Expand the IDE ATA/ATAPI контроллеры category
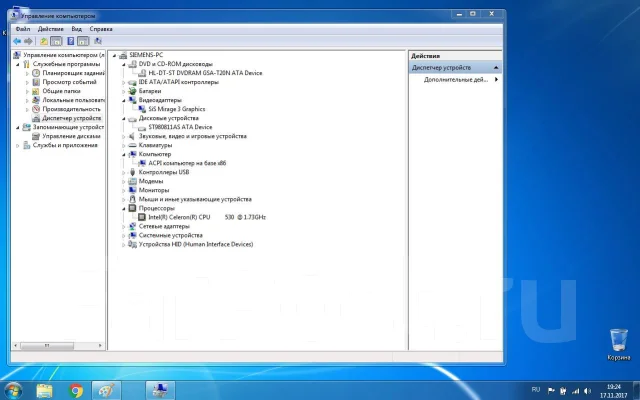The width and height of the screenshot is (640, 400). click(124, 82)
